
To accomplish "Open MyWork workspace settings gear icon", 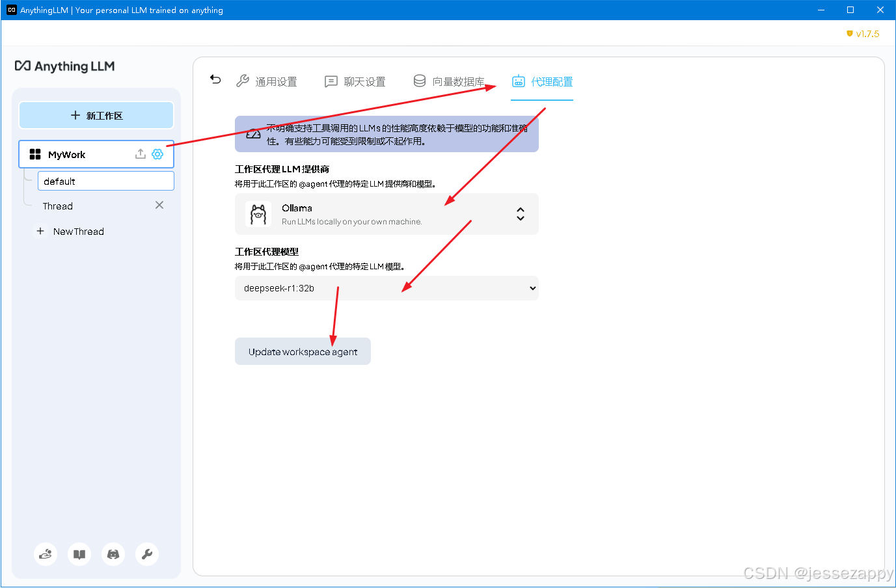I will (x=157, y=154).
